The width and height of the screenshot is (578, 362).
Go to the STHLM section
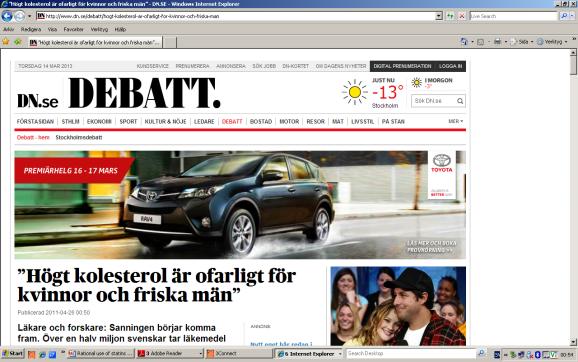coord(70,121)
